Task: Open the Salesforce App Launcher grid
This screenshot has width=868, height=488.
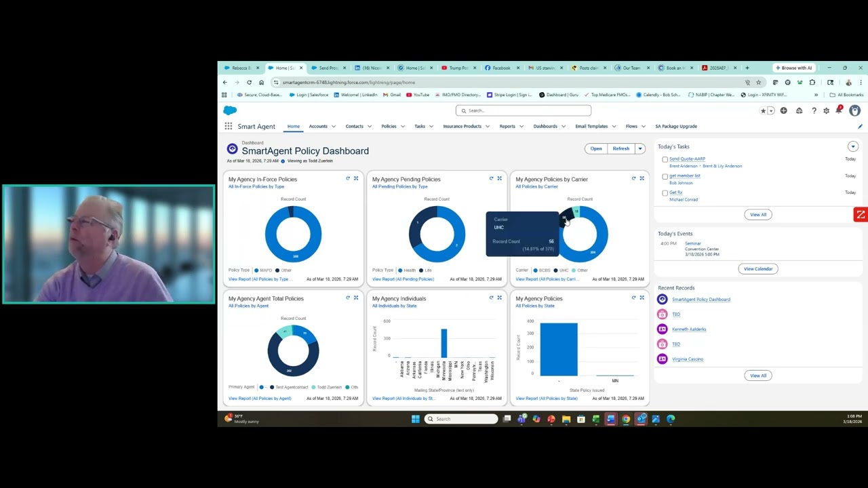Action: coord(229,126)
